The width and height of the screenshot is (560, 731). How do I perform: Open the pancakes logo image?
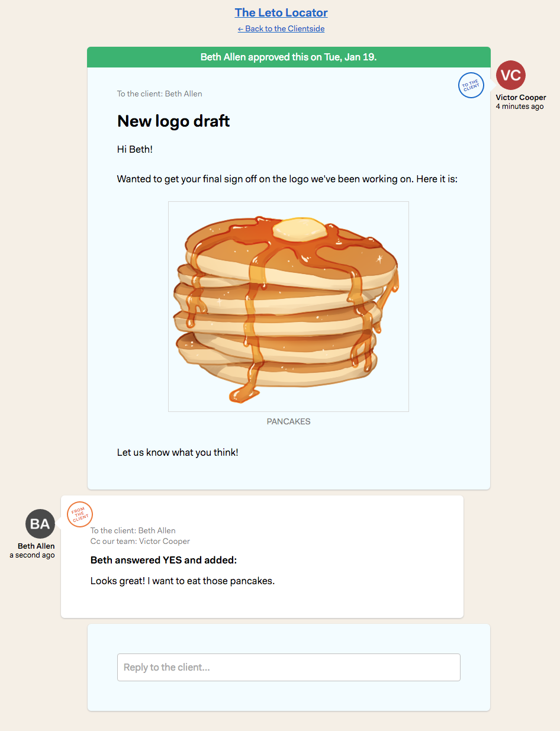pos(288,307)
